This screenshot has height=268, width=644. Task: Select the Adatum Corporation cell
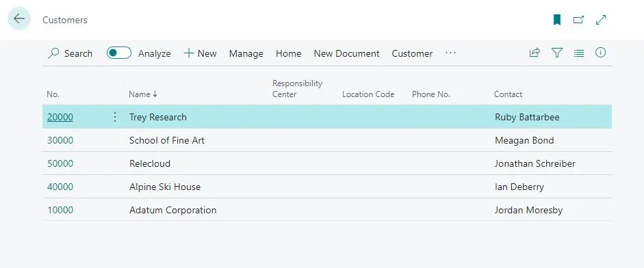172,210
